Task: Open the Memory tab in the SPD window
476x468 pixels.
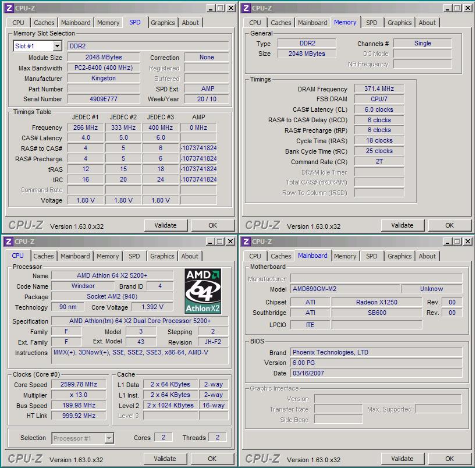Action: 108,23
